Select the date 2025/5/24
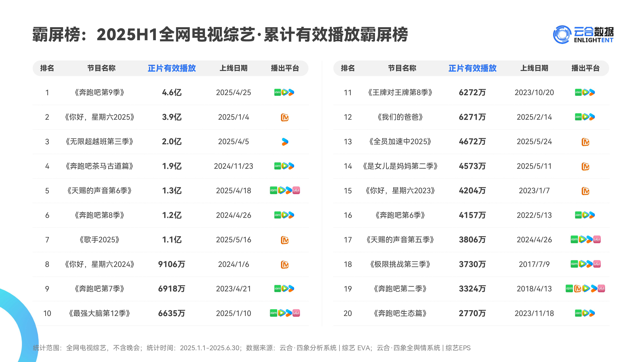 pos(534,142)
